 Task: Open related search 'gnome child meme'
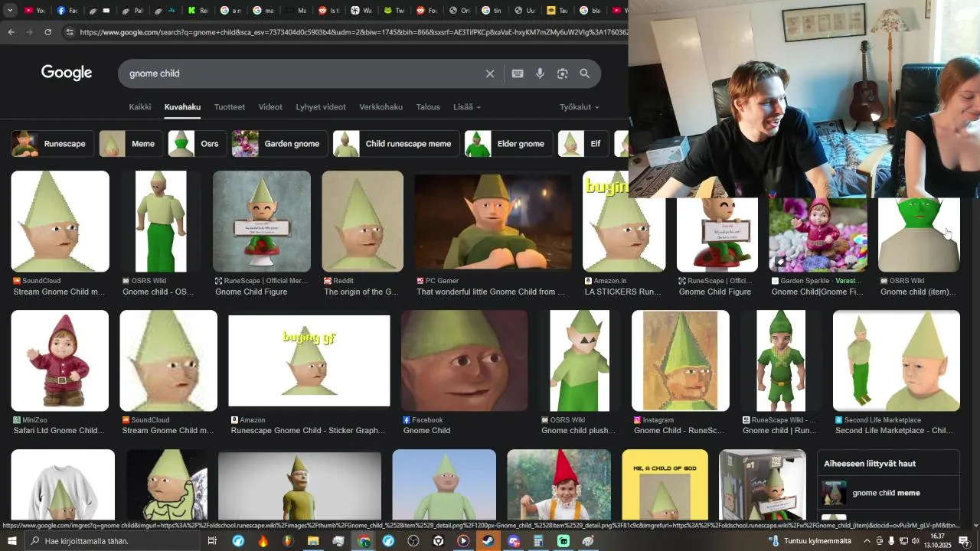click(x=888, y=493)
